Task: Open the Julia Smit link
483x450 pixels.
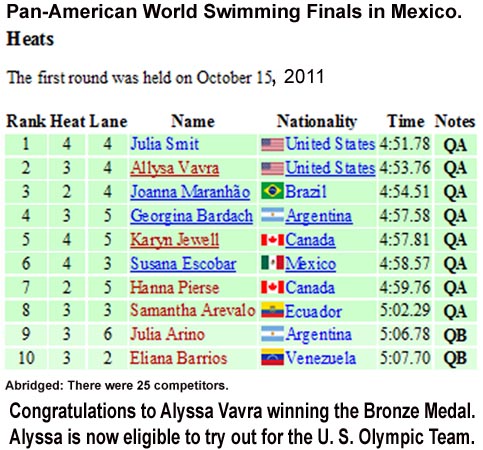Action: click(x=165, y=144)
